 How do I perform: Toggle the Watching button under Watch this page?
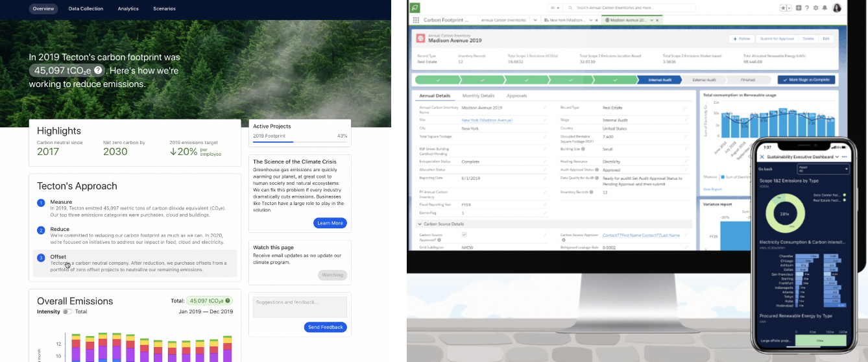click(x=332, y=275)
